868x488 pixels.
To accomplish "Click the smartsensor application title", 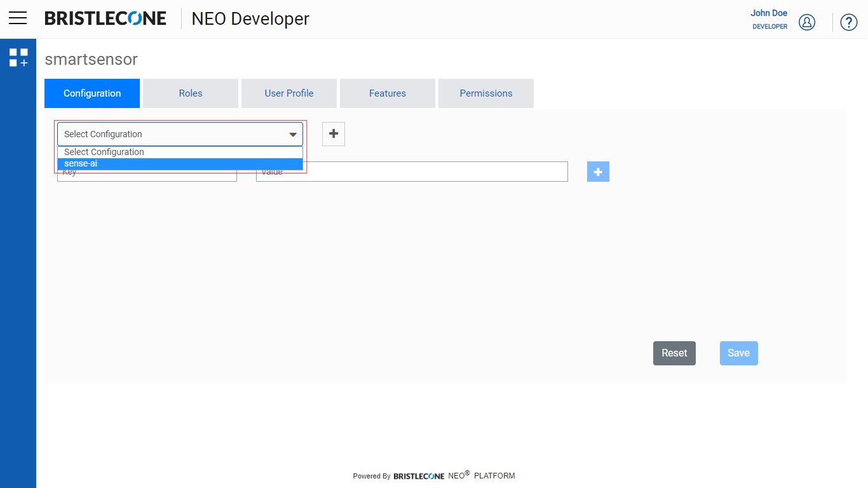I will (x=91, y=60).
